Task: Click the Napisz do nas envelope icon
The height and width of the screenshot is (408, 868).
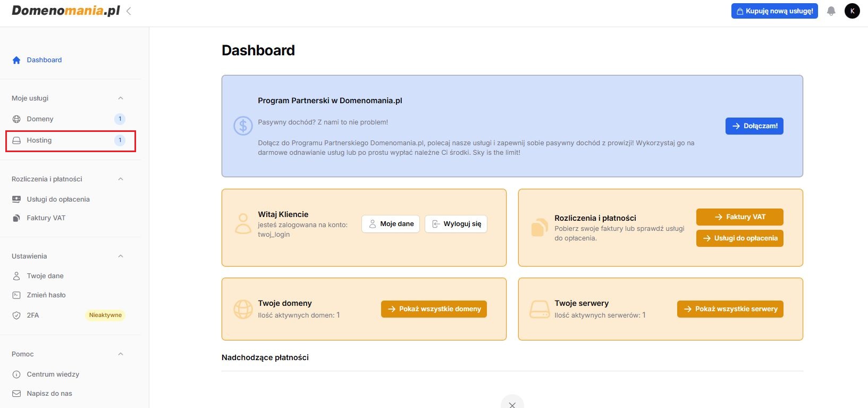Action: point(16,394)
